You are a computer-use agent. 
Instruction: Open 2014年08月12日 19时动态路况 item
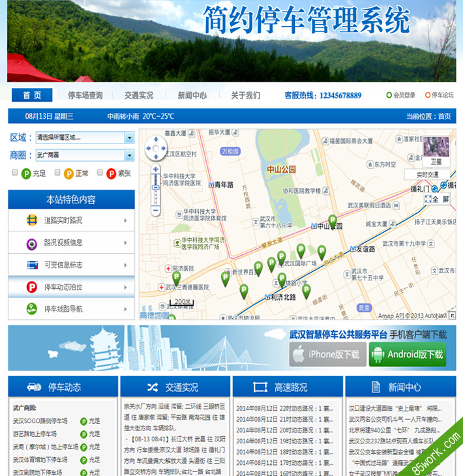click(x=285, y=441)
